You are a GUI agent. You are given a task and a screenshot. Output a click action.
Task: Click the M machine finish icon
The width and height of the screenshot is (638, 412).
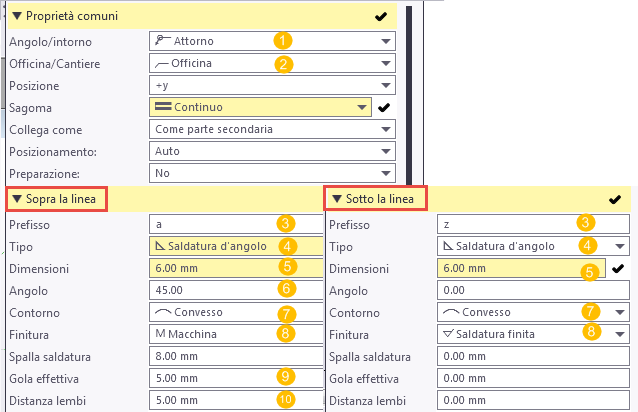point(160,334)
